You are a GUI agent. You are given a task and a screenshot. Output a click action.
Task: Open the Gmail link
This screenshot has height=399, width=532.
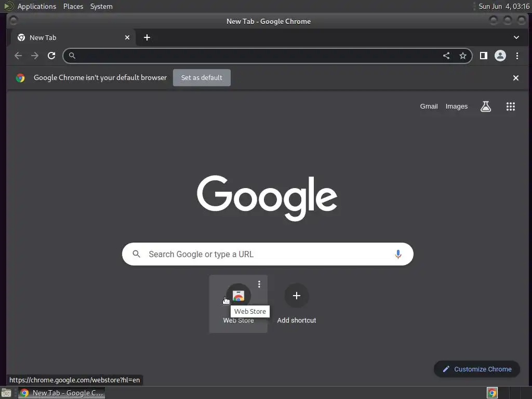[429, 107]
